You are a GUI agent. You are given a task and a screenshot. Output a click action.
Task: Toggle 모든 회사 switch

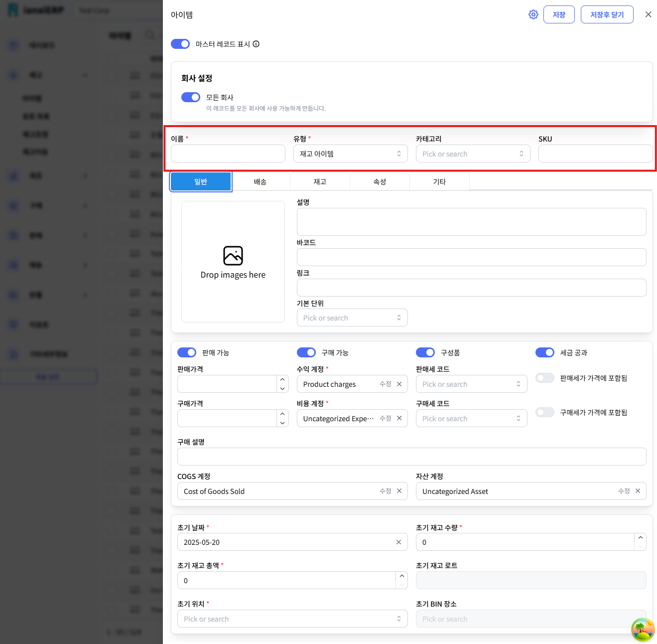[191, 97]
